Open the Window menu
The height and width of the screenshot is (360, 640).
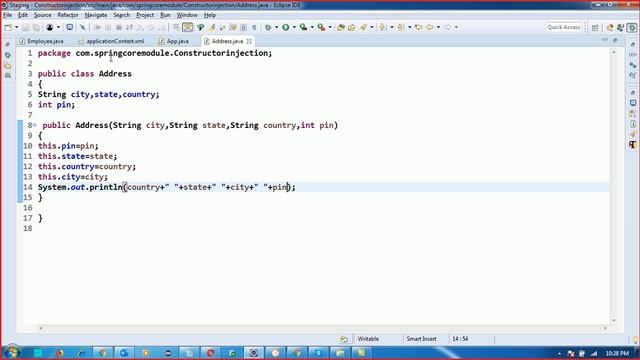[x=187, y=15]
